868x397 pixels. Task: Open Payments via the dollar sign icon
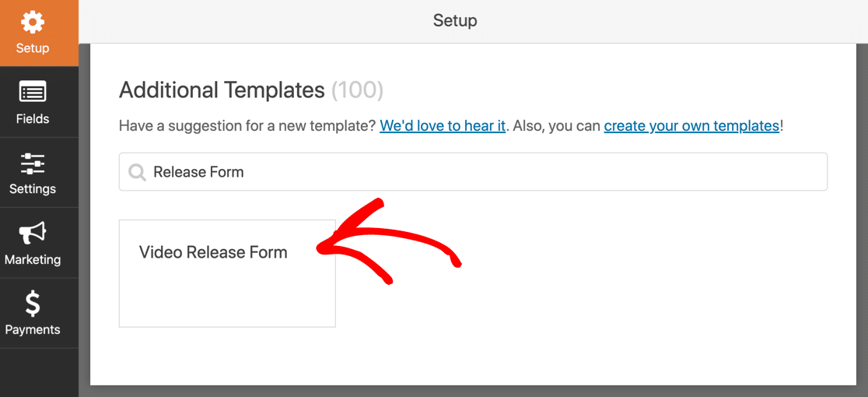click(33, 304)
